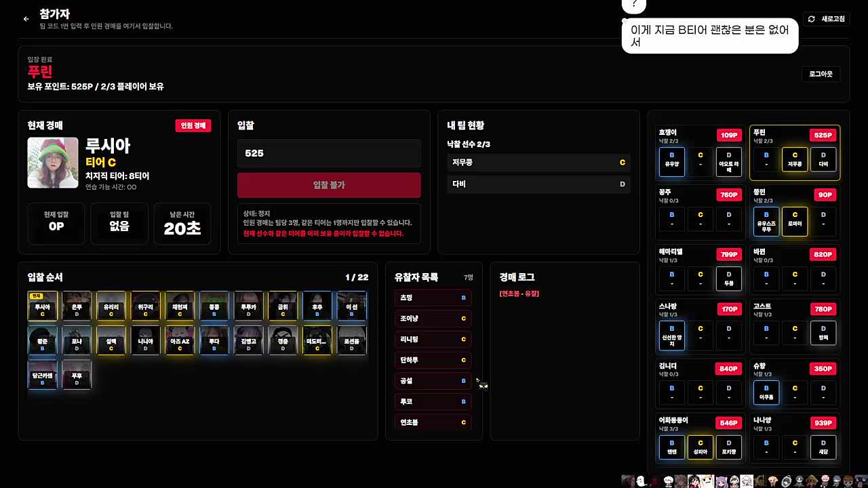Image resolution: width=868 pixels, height=488 pixels.
Task: Click 효쟁이 team's 109P badge
Action: (729, 136)
